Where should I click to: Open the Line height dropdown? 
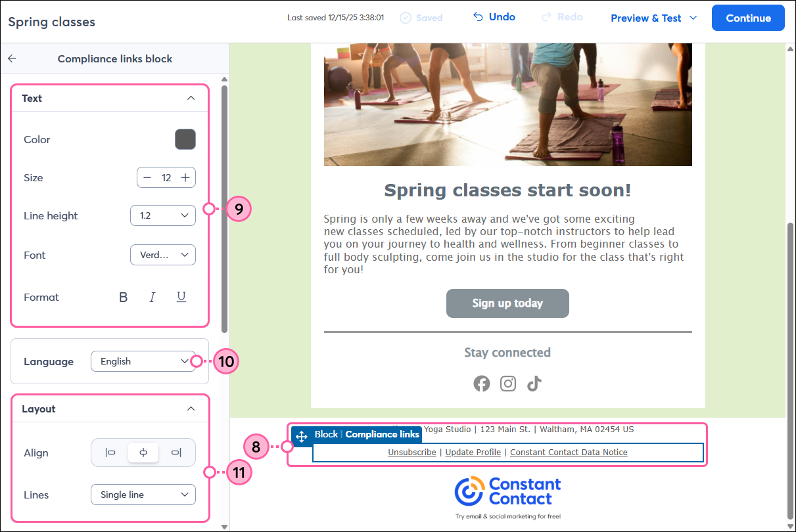coord(162,215)
